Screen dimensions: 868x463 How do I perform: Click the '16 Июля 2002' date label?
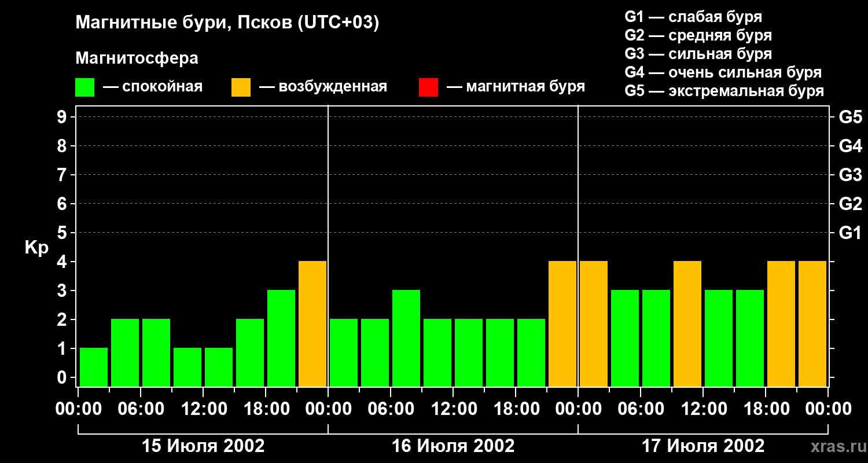453,446
